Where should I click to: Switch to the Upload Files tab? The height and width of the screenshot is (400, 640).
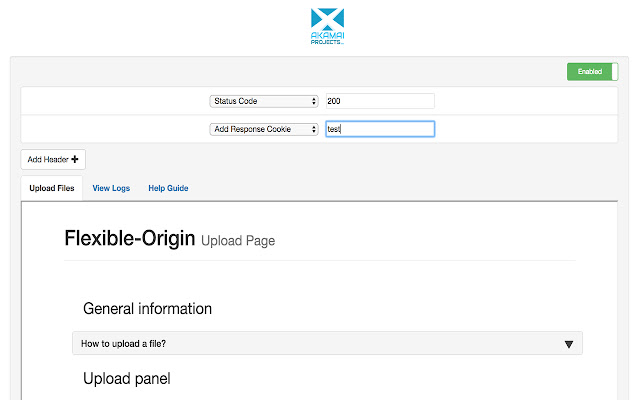pyautogui.click(x=52, y=188)
